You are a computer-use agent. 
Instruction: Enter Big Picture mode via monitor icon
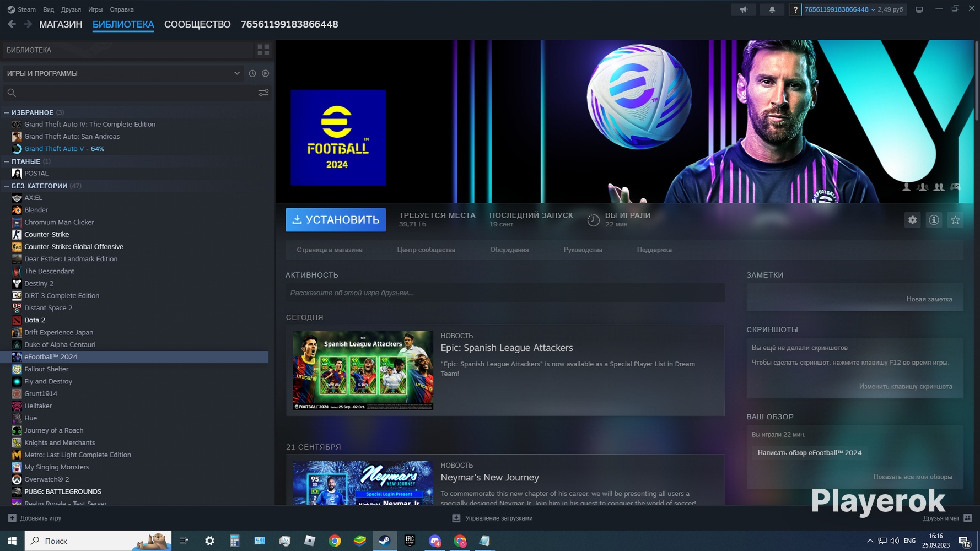[x=919, y=9]
